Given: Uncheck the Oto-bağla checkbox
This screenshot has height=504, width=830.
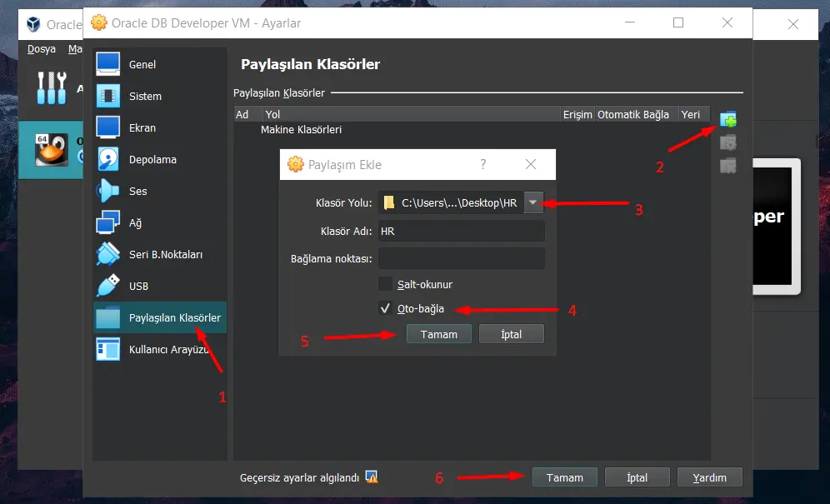Looking at the screenshot, I should point(385,309).
